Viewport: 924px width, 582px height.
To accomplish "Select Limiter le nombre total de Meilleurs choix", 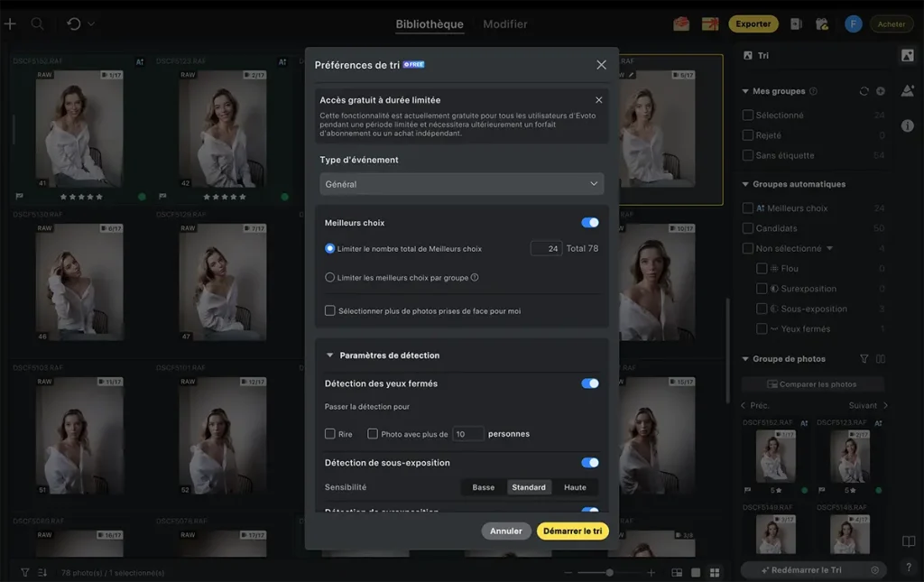I will click(330, 248).
